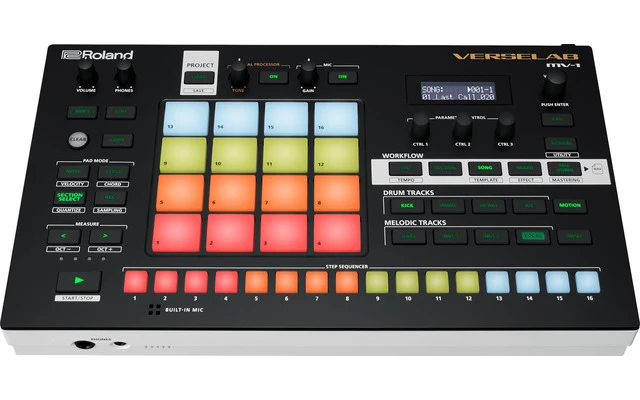Select NOTE pad mode above VELOCITY

coord(73,172)
